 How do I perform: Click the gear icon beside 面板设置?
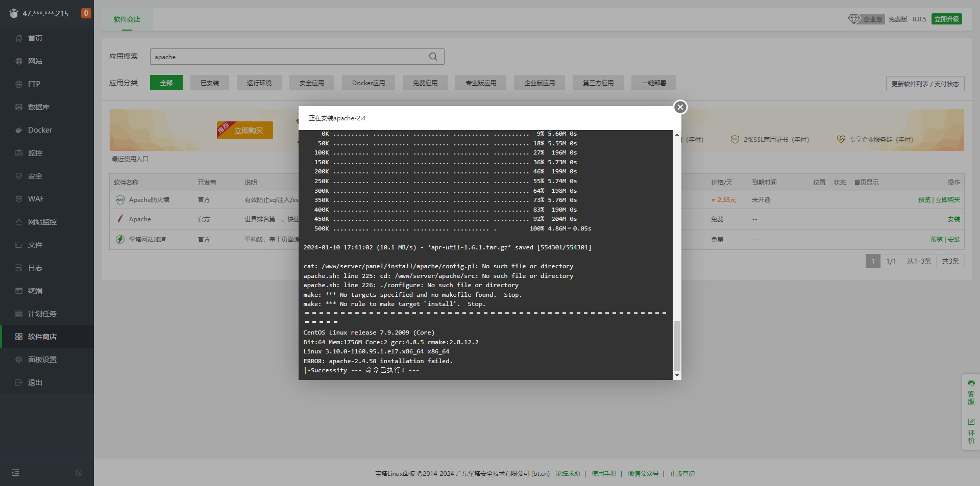[19, 360]
